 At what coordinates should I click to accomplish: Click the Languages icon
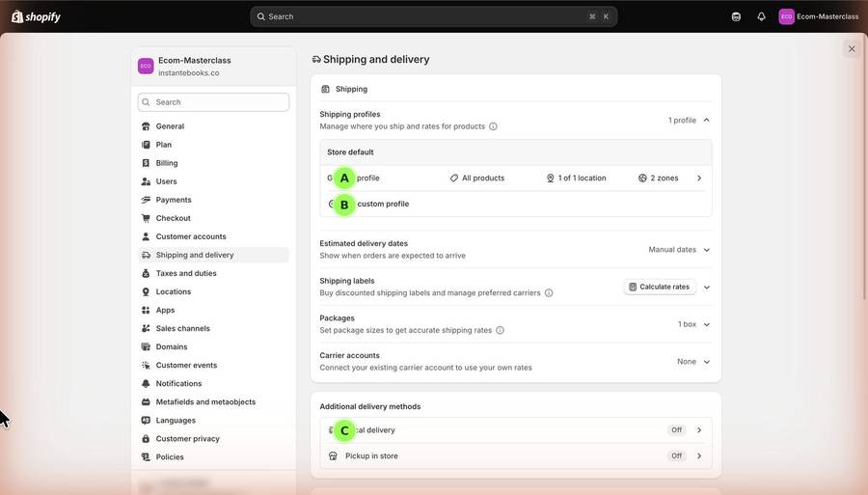pos(146,421)
